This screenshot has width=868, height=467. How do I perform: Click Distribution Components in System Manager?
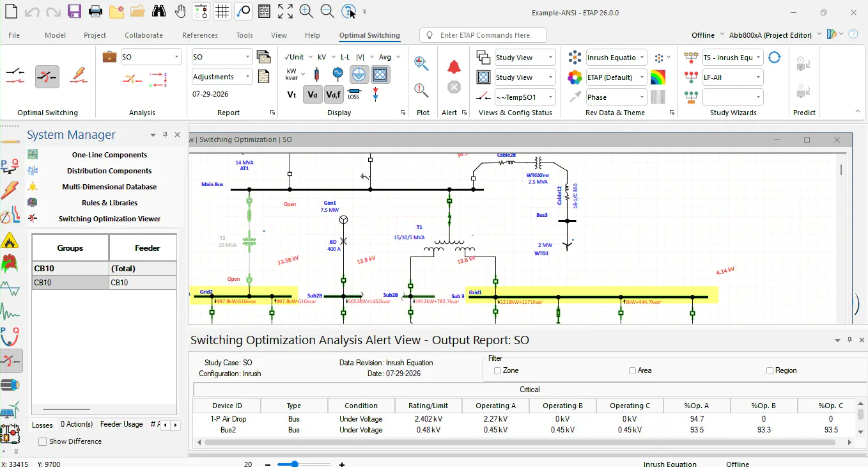[109, 171]
